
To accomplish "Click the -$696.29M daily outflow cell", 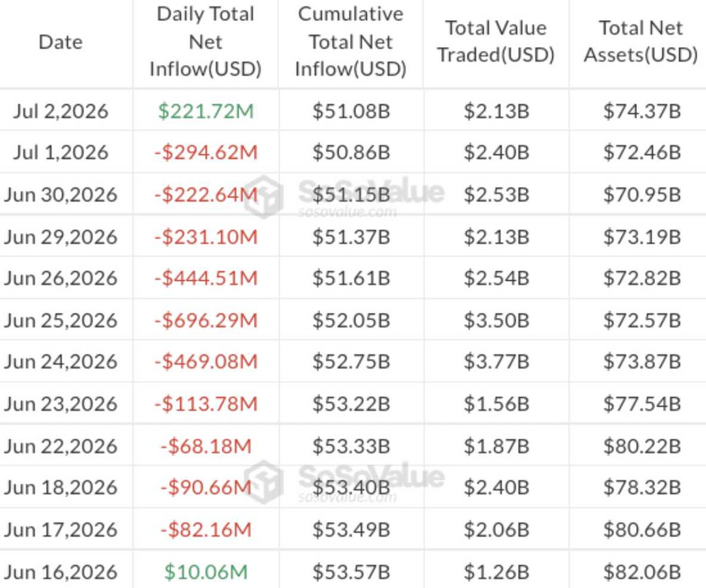I will click(206, 320).
